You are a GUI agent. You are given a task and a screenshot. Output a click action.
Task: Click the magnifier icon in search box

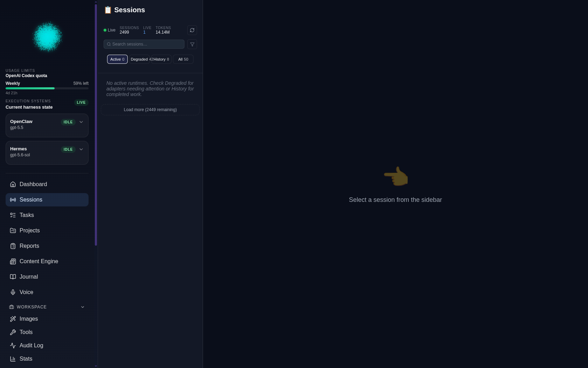point(109,44)
